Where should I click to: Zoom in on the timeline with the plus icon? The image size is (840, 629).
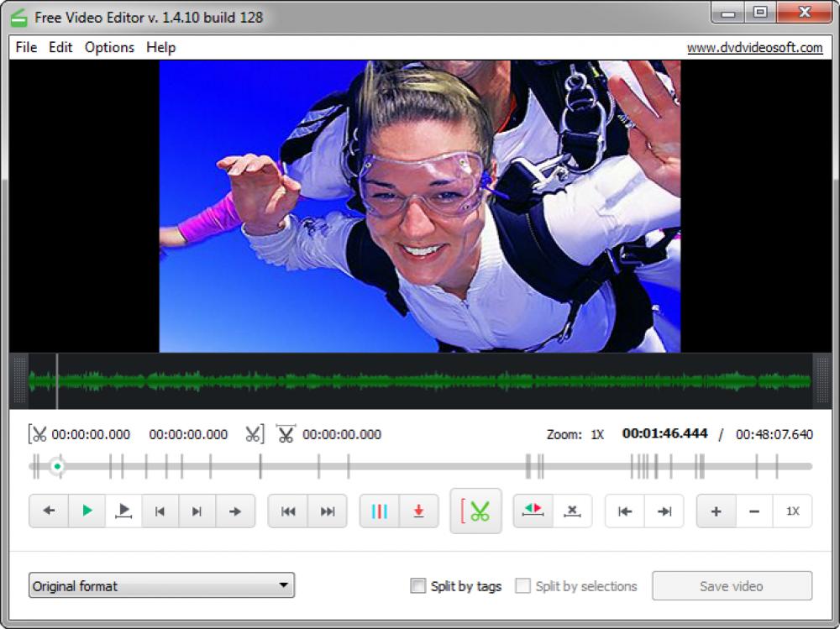point(716,511)
